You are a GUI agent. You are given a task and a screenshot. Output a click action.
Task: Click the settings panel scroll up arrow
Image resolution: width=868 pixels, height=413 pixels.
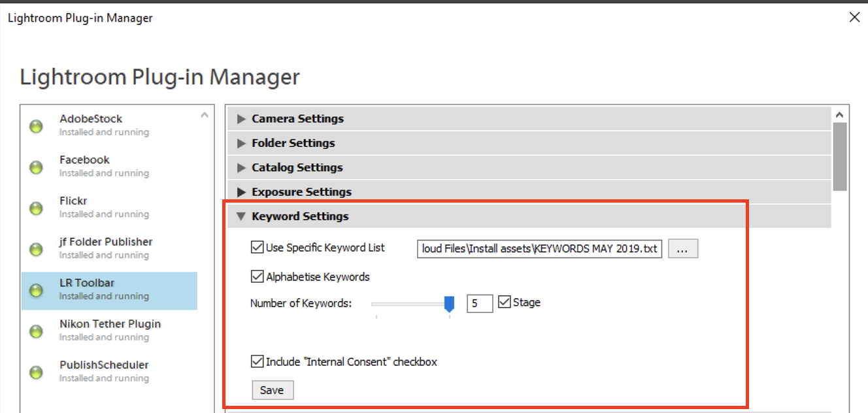pyautogui.click(x=840, y=115)
